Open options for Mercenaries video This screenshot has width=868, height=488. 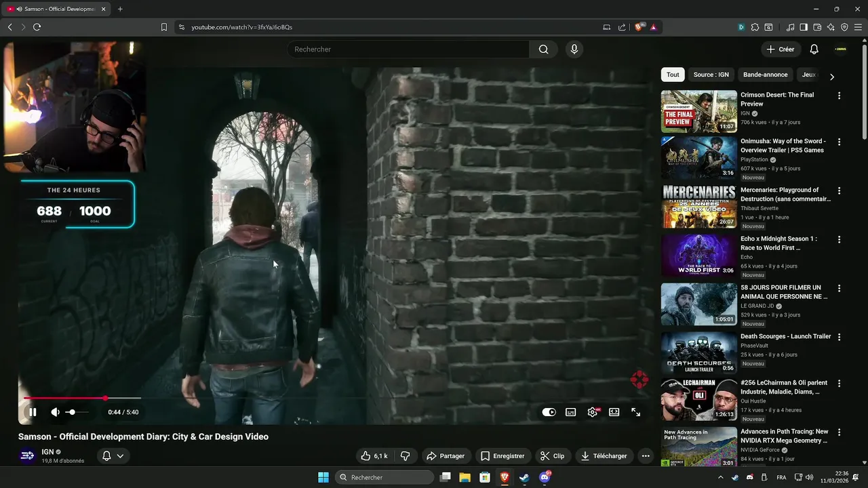pos(839,191)
